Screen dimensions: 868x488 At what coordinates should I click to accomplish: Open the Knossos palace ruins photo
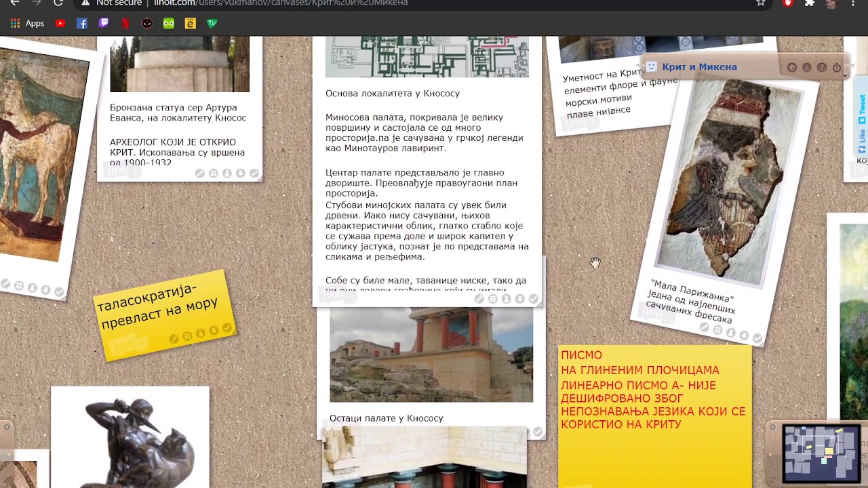431,355
